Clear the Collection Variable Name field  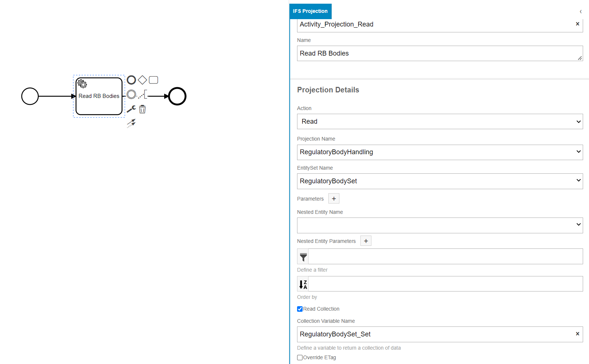[x=577, y=334]
